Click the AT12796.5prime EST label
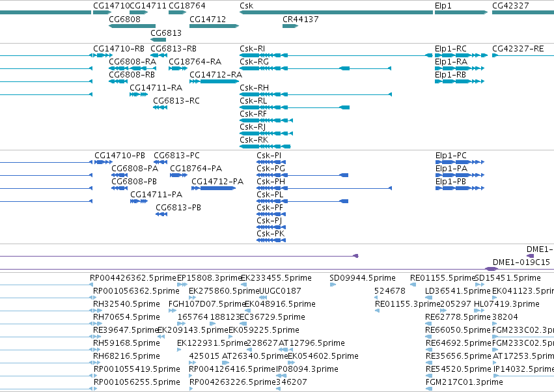Screen dimensions: 554x392 (x=312, y=343)
